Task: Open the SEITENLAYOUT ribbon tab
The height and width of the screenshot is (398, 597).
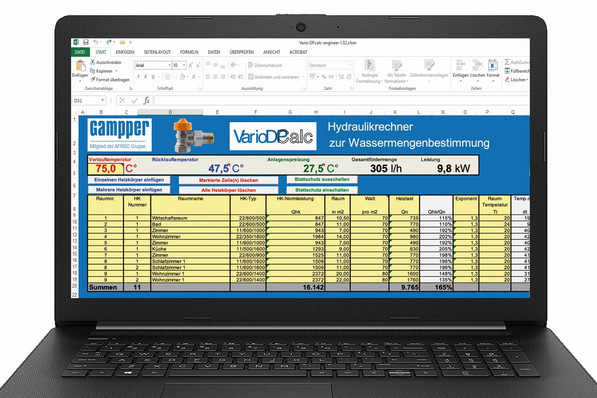Action: coord(157,52)
